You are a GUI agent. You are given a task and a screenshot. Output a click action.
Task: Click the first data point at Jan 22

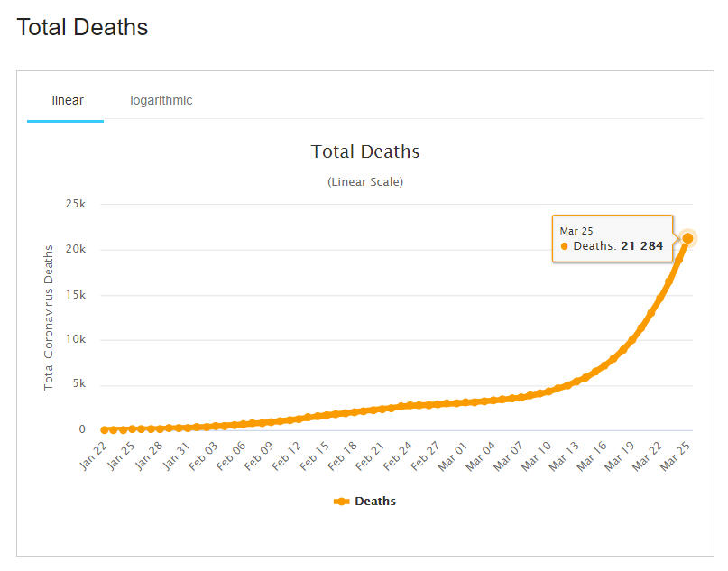click(106, 430)
